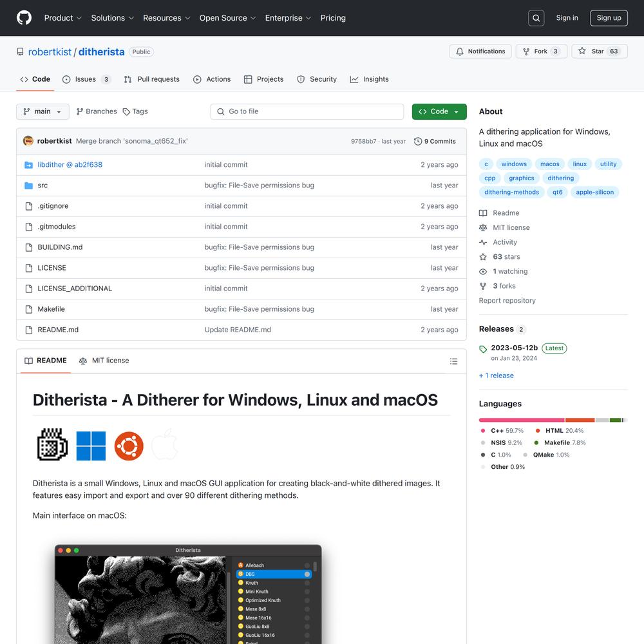
Task: Go to the Pricing page
Action: pyautogui.click(x=333, y=18)
